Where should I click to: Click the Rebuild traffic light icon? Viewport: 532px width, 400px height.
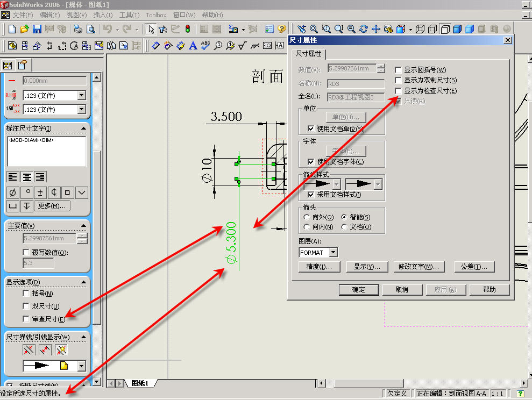(x=188, y=29)
